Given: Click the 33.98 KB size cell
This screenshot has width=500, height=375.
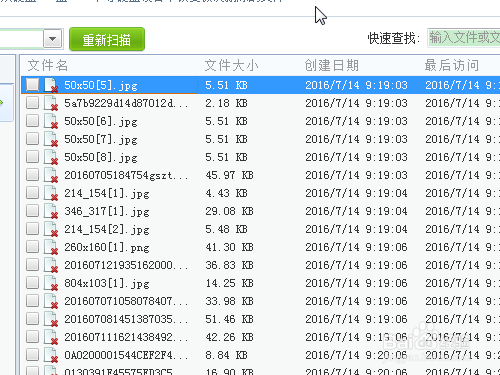Looking at the screenshot, I should click(229, 301).
